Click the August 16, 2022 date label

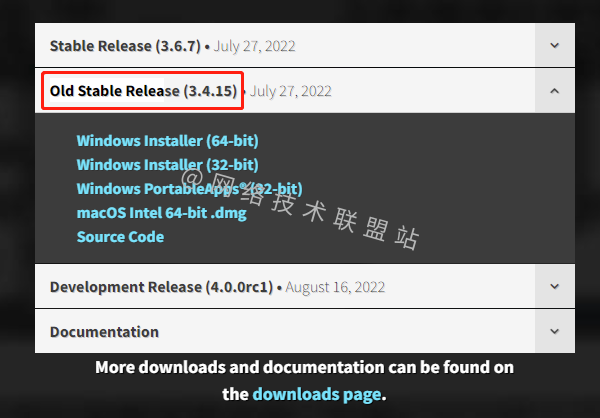pos(335,287)
